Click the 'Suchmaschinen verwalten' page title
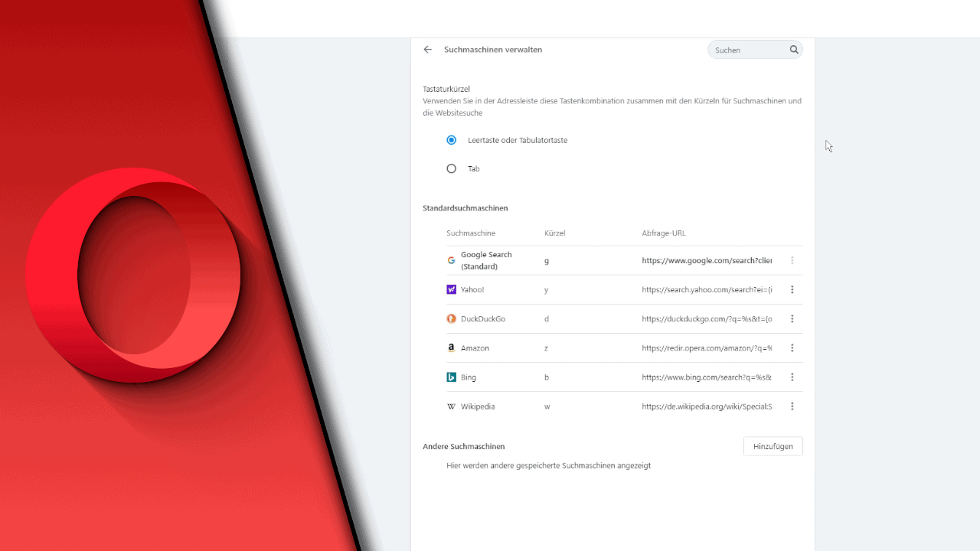Screen dimensions: 980x551 (x=493, y=50)
